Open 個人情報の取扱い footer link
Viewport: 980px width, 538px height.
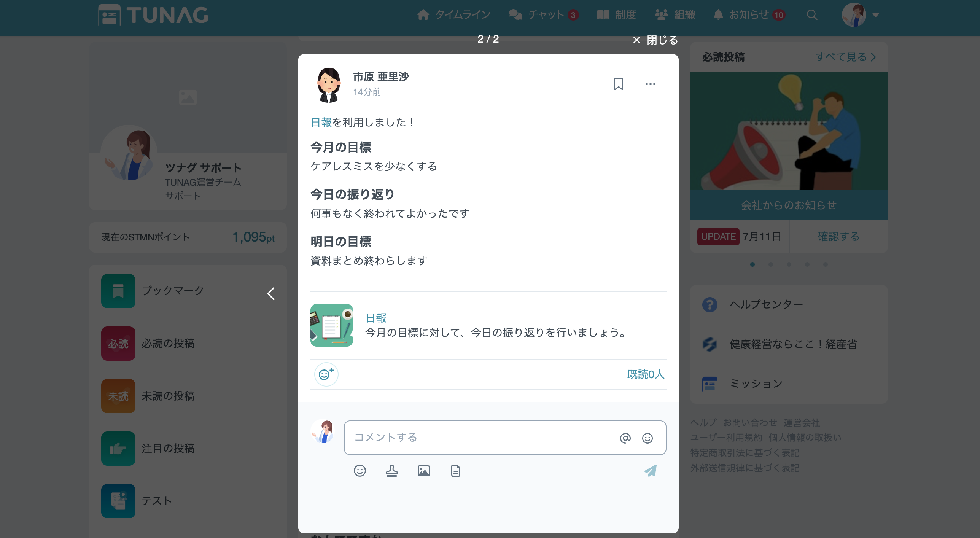(805, 438)
